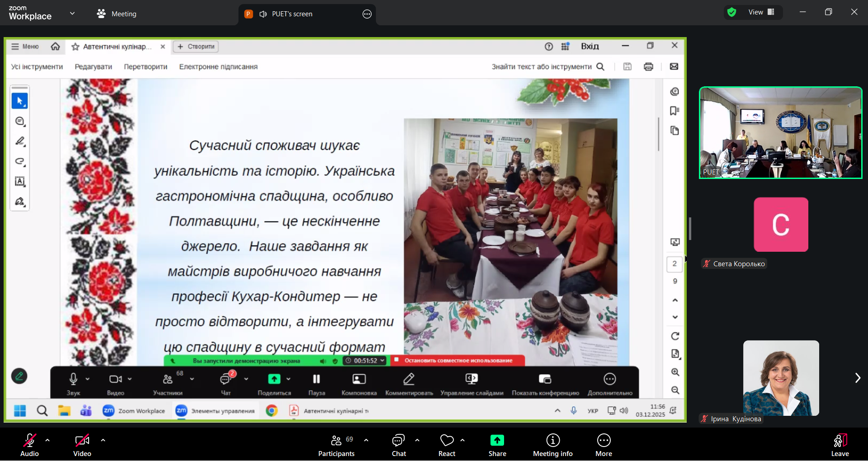Click the encryption shield icon
This screenshot has width=868, height=461.
(731, 12)
